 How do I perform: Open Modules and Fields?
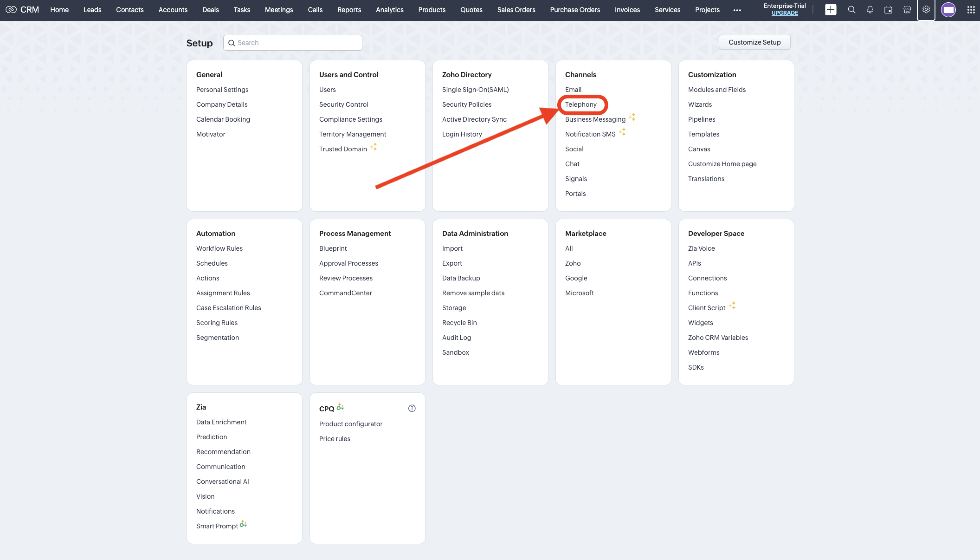(716, 89)
